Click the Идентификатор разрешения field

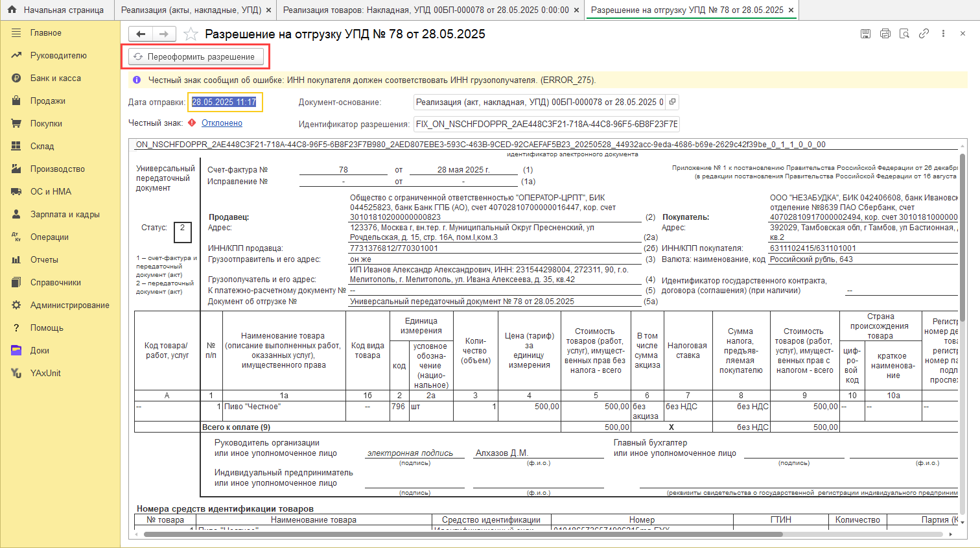coord(546,124)
